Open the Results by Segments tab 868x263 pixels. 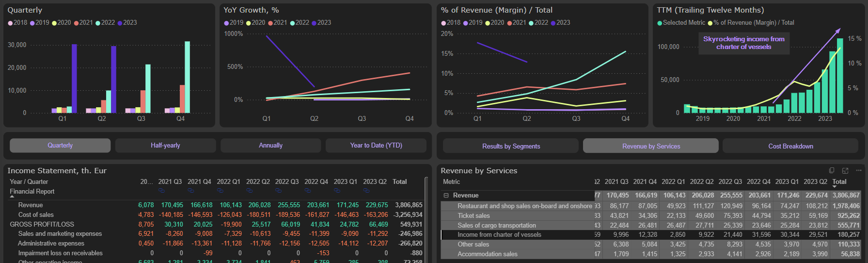[511, 146]
